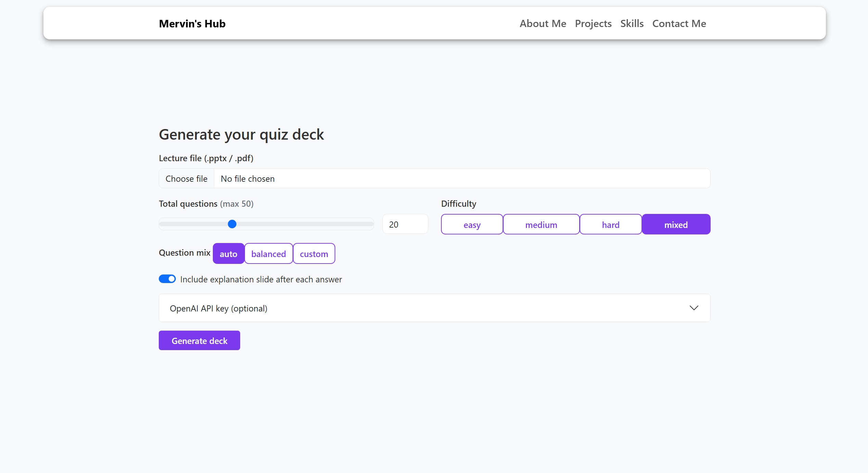Viewport: 868px width, 473px height.
Task: Go to the Projects page
Action: (x=593, y=24)
